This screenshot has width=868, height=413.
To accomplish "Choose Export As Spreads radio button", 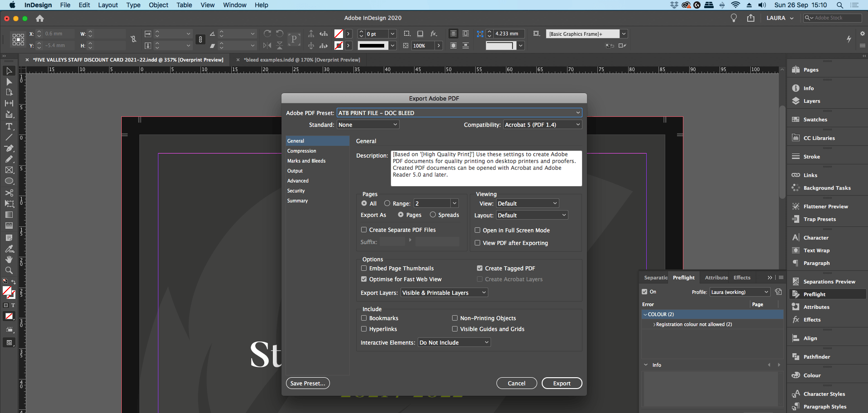I will click(433, 215).
